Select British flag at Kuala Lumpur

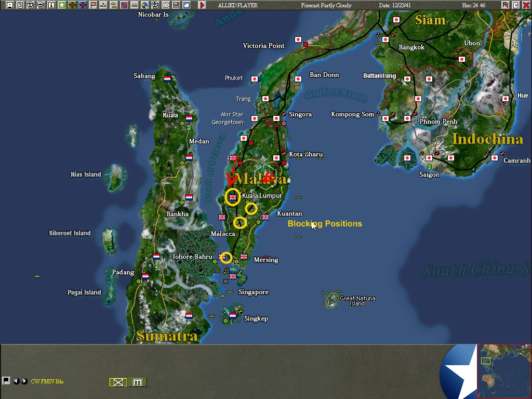coord(233,197)
